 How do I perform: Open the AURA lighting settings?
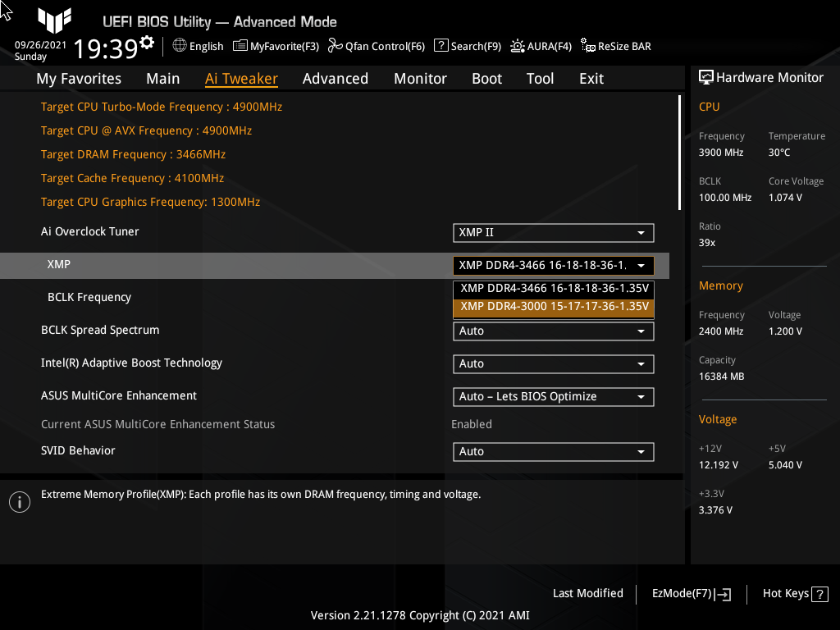click(541, 46)
